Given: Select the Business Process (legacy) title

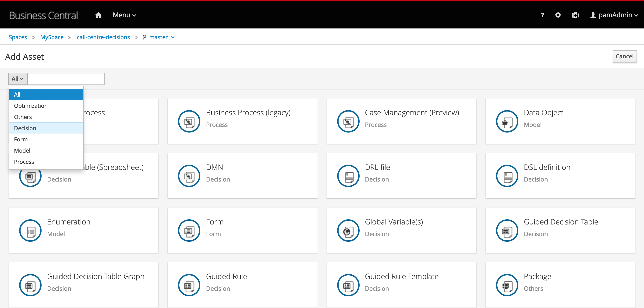Looking at the screenshot, I should pyautogui.click(x=248, y=113).
